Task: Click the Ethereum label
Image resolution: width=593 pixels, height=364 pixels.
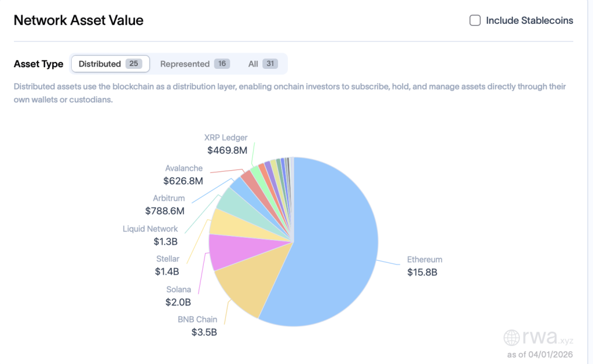Action: 424,260
